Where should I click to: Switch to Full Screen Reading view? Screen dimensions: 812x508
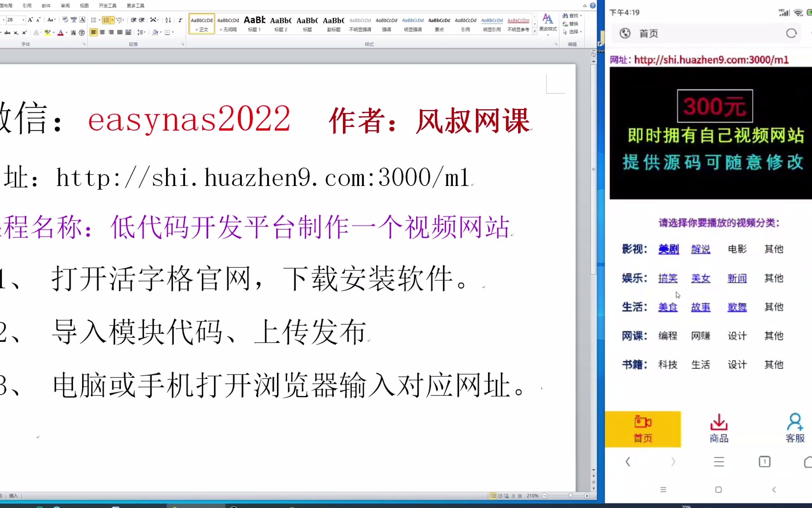(x=500, y=496)
